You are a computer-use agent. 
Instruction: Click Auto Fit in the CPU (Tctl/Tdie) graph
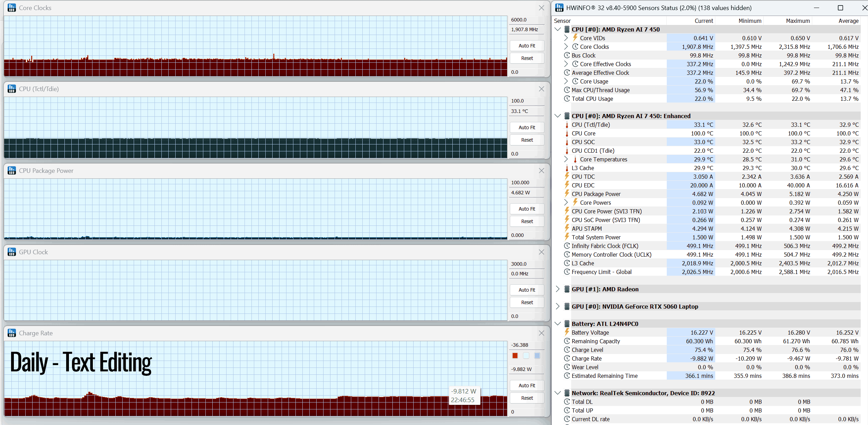[x=527, y=127]
